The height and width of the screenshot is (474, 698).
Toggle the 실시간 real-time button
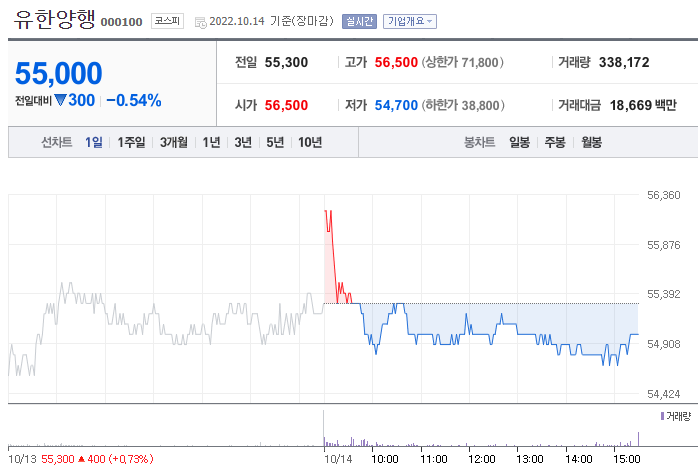pos(359,21)
